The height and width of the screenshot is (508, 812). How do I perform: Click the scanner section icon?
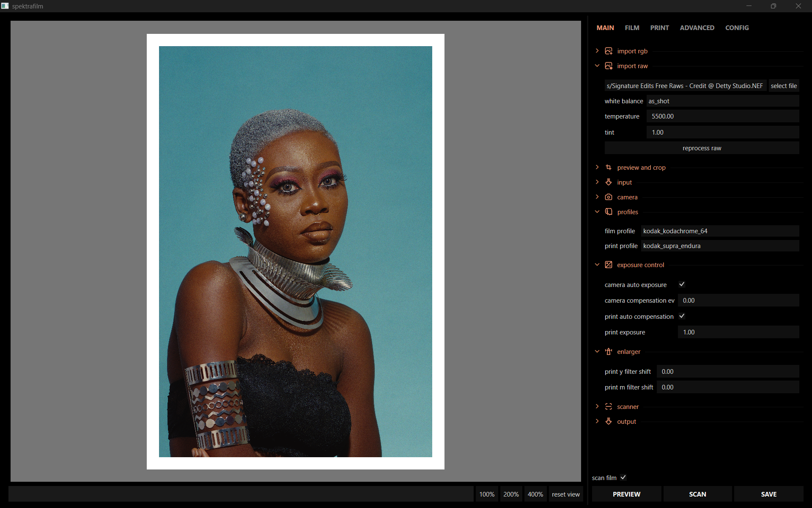pyautogui.click(x=609, y=406)
